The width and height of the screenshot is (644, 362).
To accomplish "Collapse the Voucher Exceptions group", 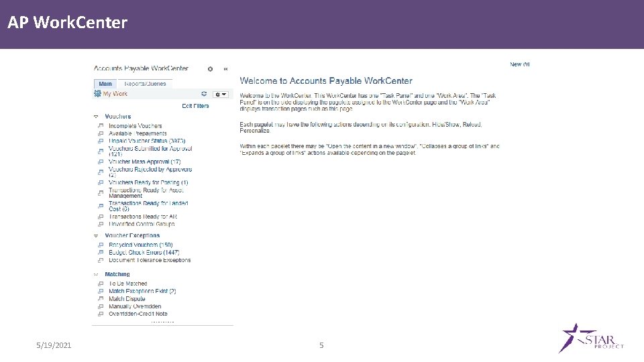I will pyautogui.click(x=96, y=235).
